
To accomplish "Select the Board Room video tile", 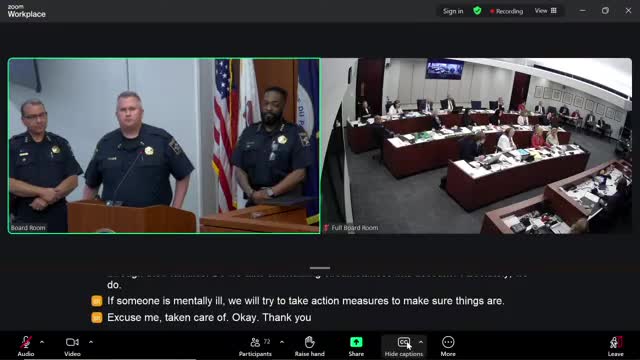I will click(x=164, y=146).
